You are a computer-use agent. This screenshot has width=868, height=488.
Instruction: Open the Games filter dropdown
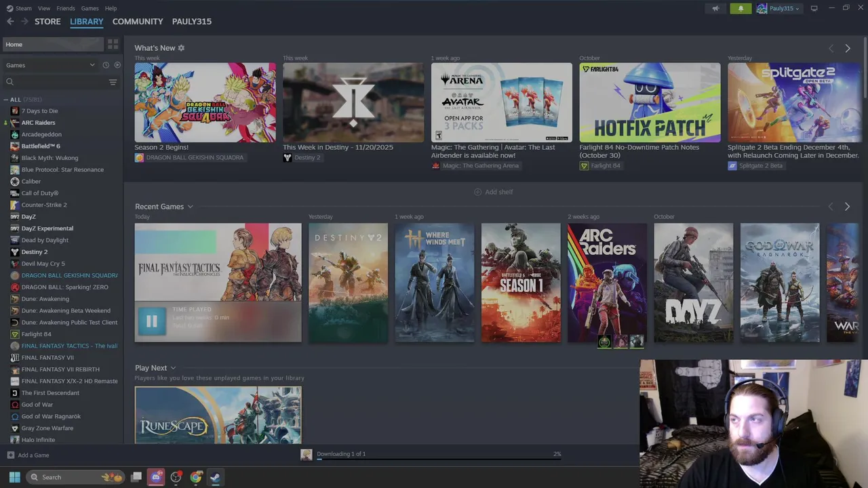[50, 65]
